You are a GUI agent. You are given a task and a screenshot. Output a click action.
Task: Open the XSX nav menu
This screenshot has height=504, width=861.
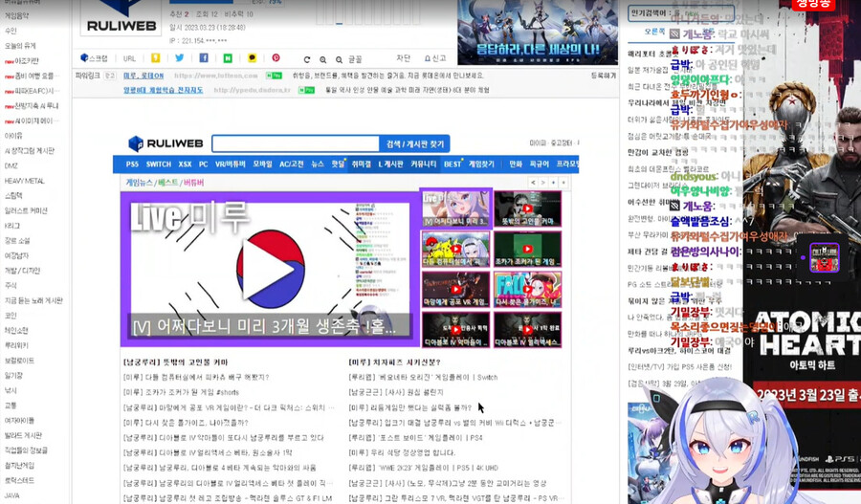click(185, 164)
